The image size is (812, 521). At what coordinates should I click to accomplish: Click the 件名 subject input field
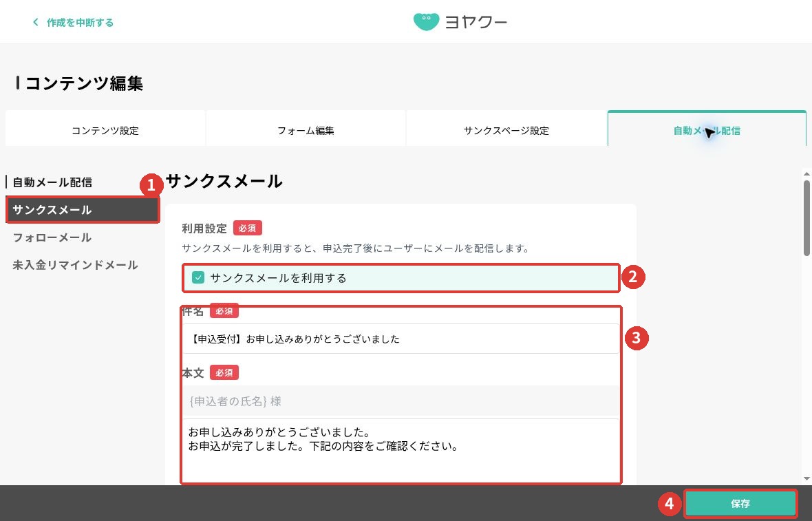pos(400,339)
